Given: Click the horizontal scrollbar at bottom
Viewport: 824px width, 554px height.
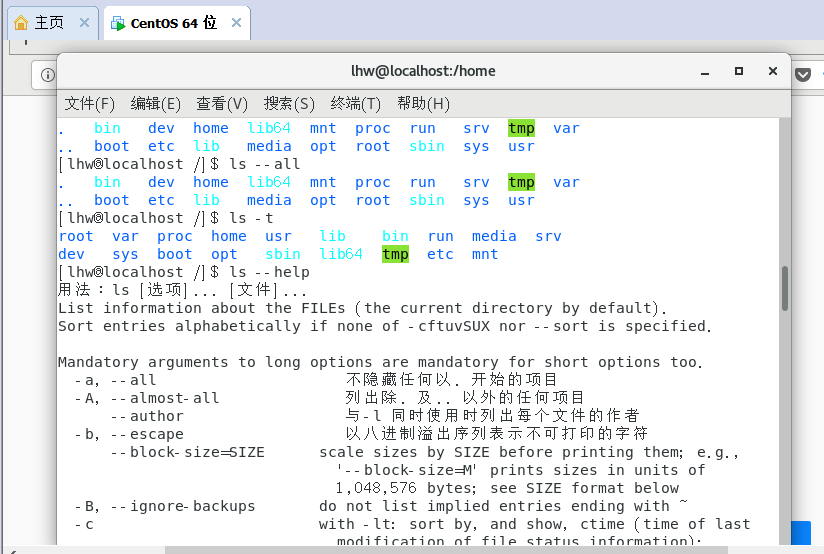Looking at the screenshot, I should point(447,550).
